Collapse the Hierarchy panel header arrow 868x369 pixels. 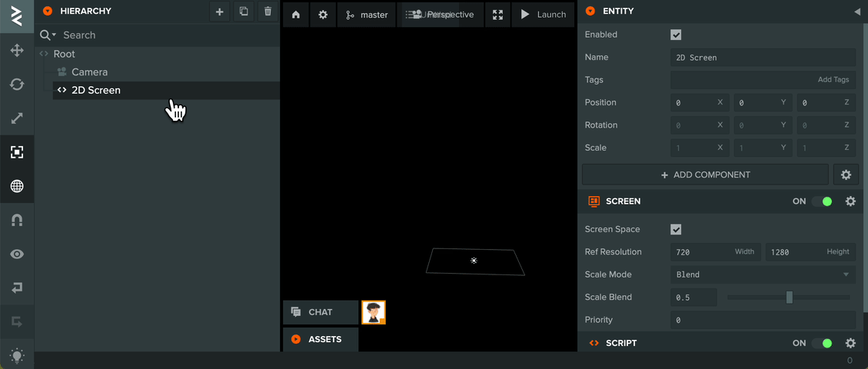(48, 12)
